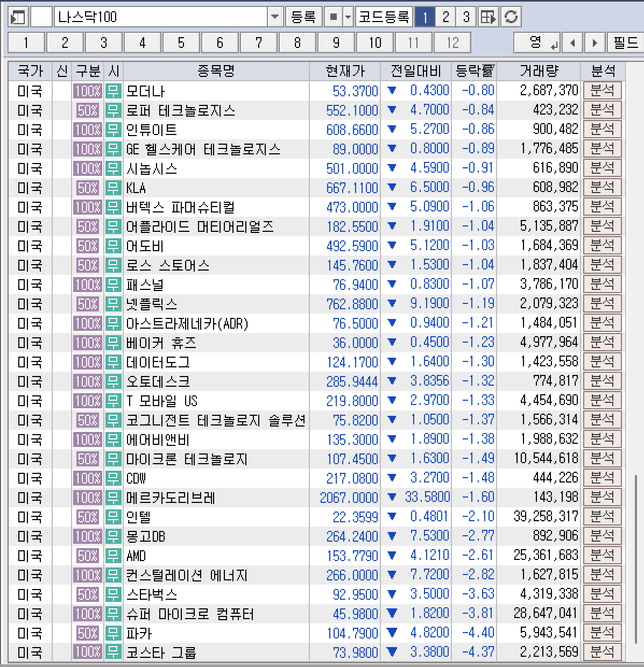Switch to group tab 5
Image resolution: width=644 pixels, height=667 pixels.
click(x=181, y=42)
